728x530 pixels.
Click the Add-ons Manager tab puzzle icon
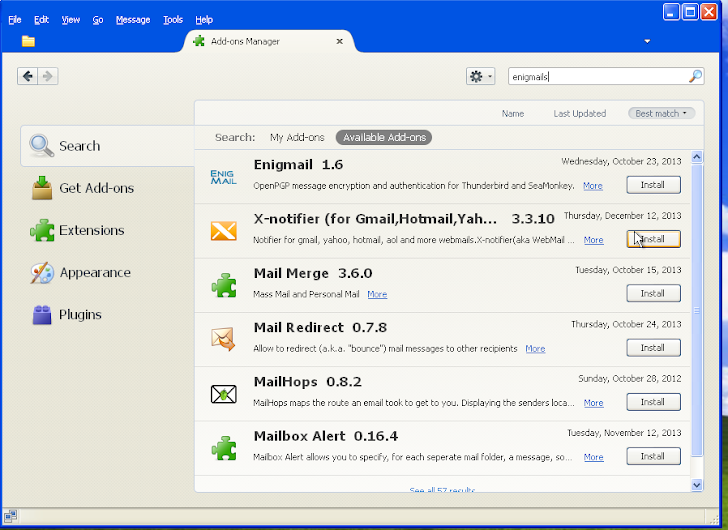coord(199,41)
